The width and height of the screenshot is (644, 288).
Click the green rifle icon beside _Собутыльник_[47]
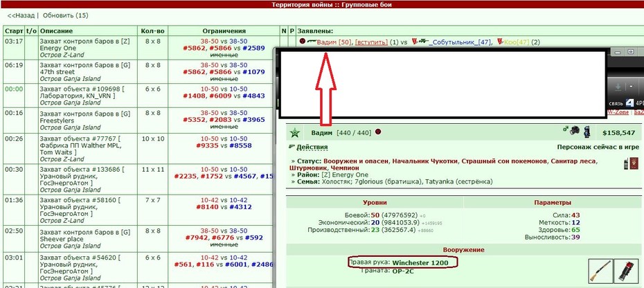423,41
